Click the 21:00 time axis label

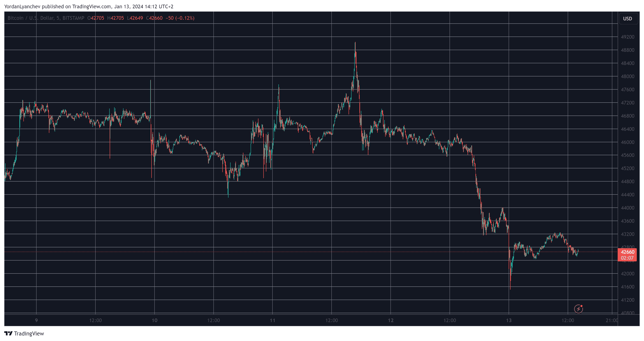(x=612, y=320)
